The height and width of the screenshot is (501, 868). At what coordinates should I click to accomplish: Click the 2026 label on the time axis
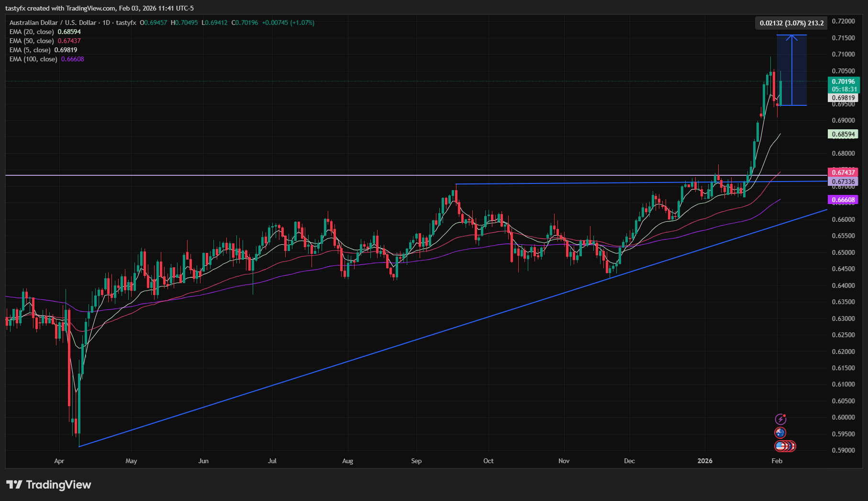[704, 461]
